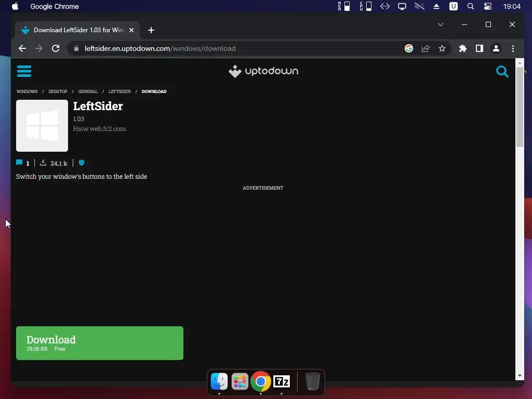Open the LEFTSIDER breadcrumb link
Screen dimensions: 532x399
(x=119, y=91)
